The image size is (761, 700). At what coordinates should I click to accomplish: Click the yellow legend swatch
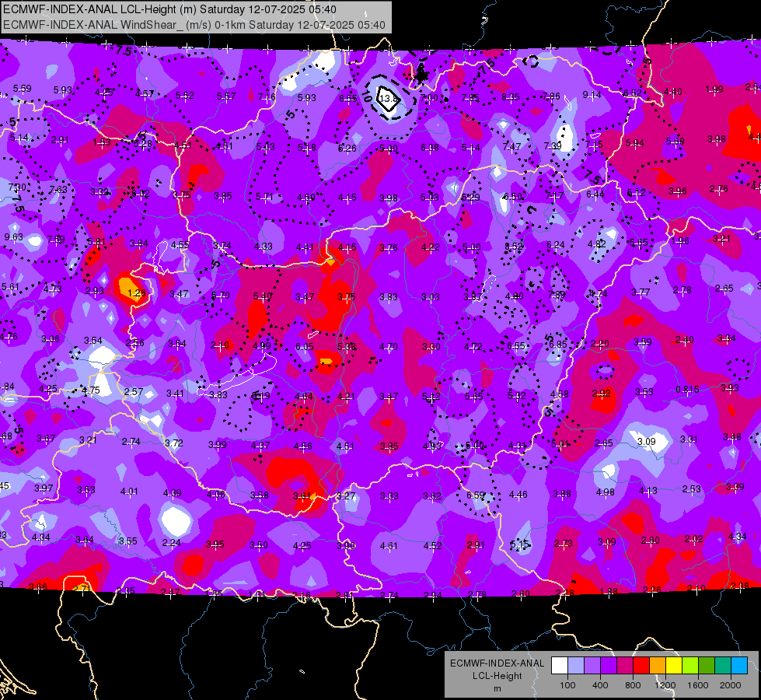674,666
